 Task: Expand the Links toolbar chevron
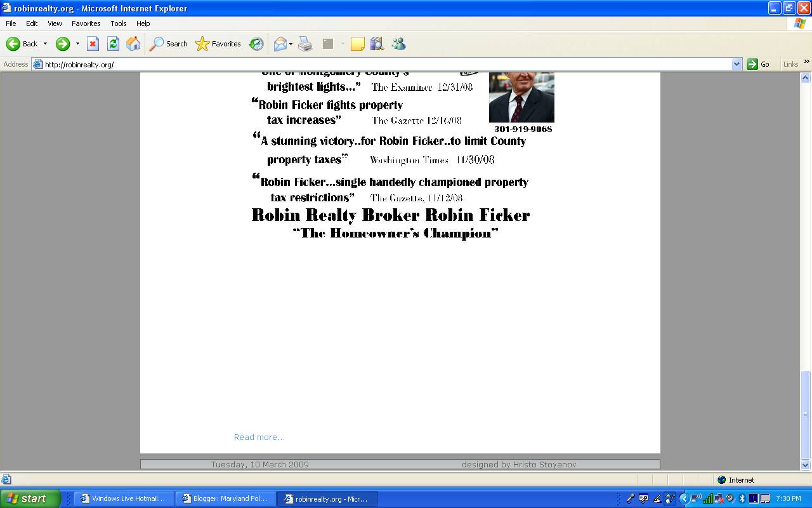[x=806, y=62]
